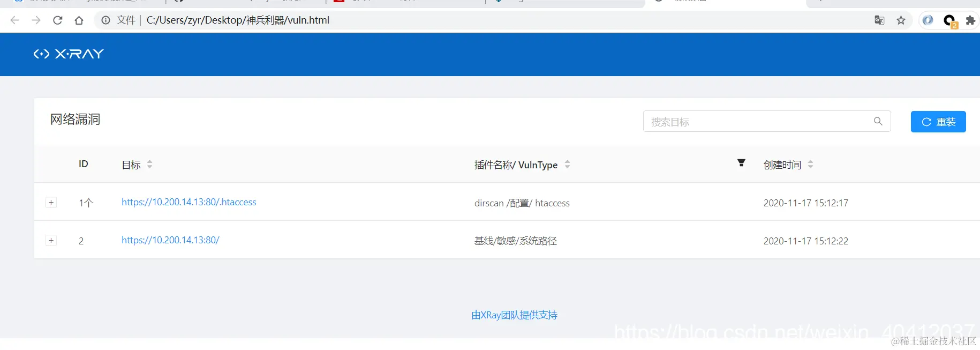Image resolution: width=980 pixels, height=350 pixels.
Task: Click the 重装 reload button
Action: click(x=938, y=122)
